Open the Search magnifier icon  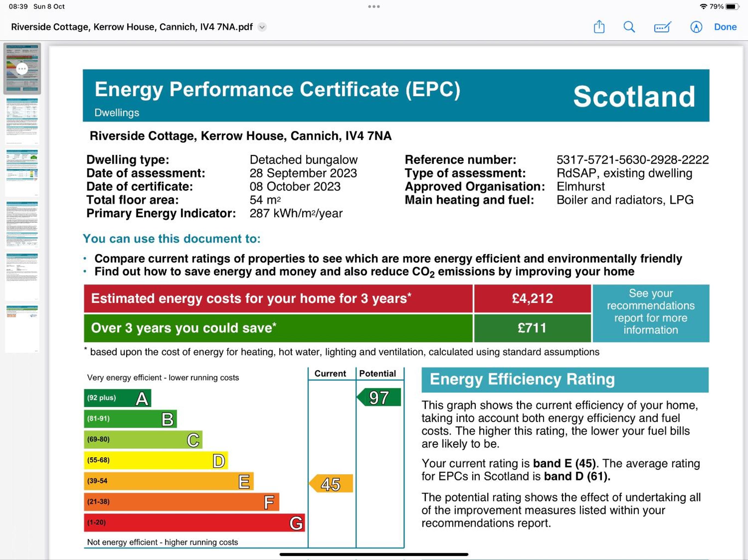coord(629,27)
